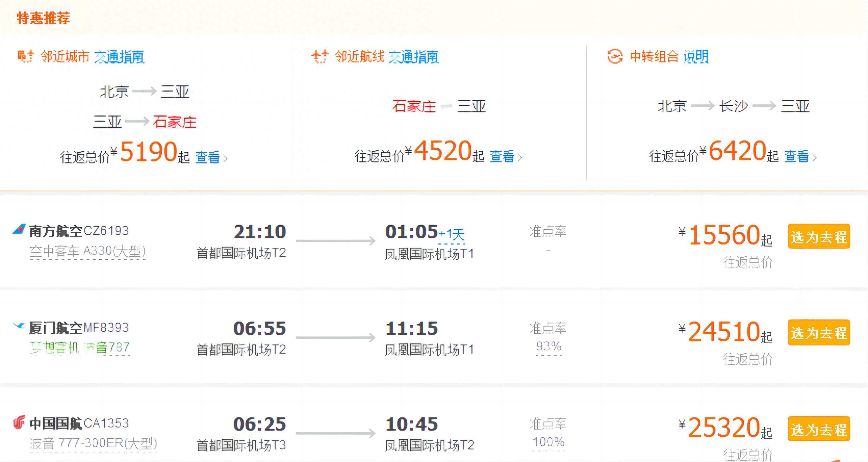868x462 pixels.
Task: Select MF8393 flight with 选为去程 button
Action: [819, 333]
